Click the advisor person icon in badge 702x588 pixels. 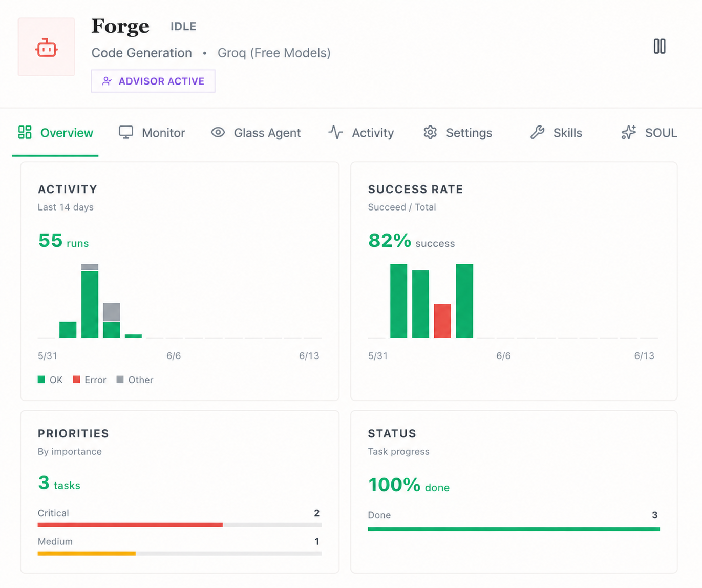pyautogui.click(x=107, y=81)
